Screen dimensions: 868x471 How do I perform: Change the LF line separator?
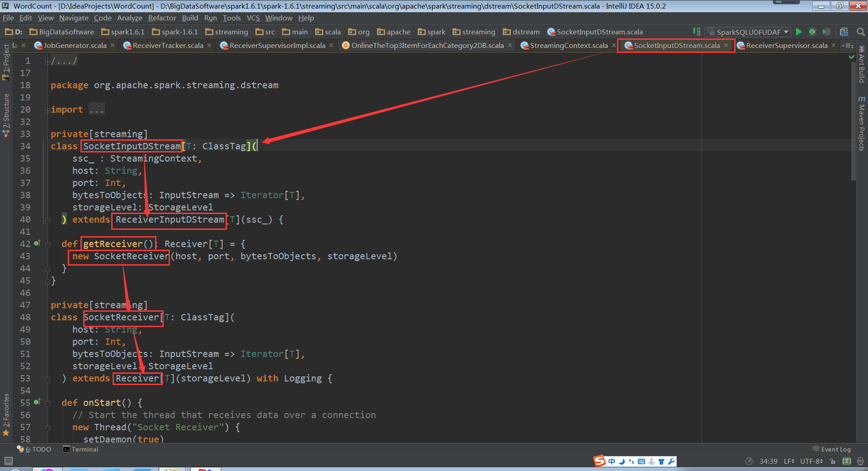(789, 461)
